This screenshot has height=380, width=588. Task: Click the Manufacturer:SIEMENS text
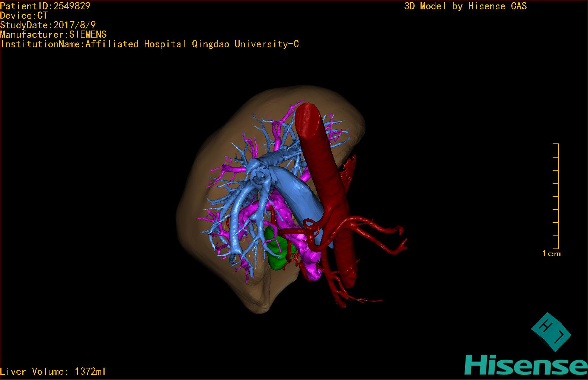coord(53,35)
